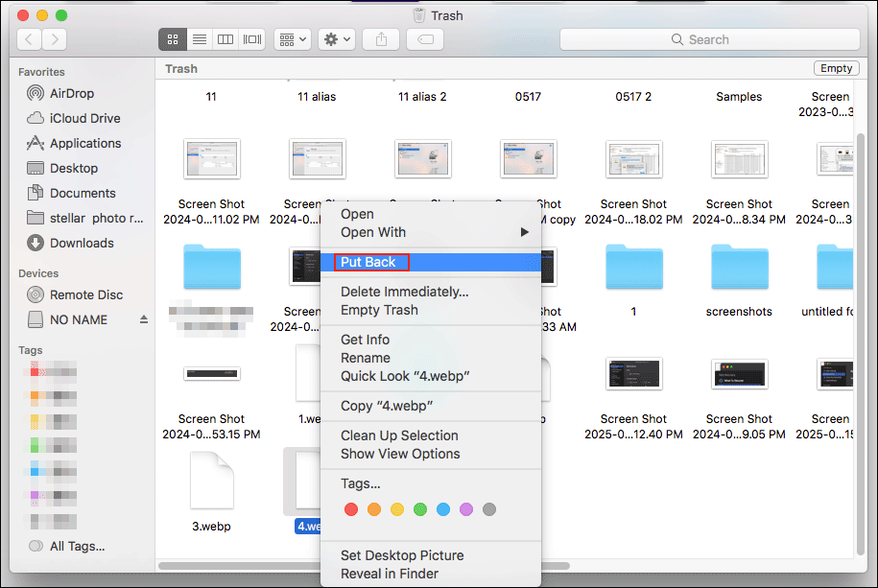Choose Put Back in context menu
The width and height of the screenshot is (878, 588).
point(431,262)
